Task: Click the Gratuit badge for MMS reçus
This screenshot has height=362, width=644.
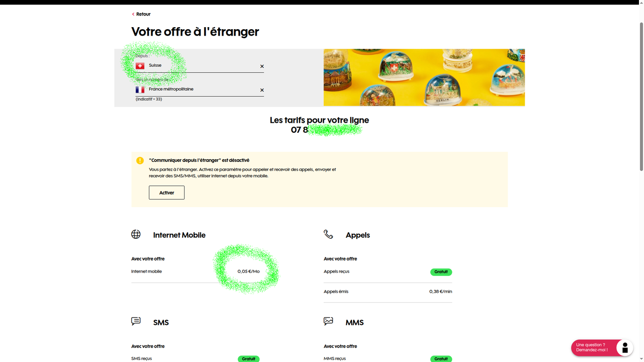Action: [x=441, y=359]
